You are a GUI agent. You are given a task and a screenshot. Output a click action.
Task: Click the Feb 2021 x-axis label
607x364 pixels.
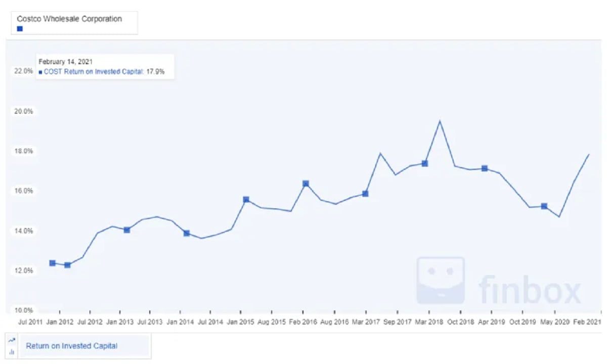(x=587, y=322)
